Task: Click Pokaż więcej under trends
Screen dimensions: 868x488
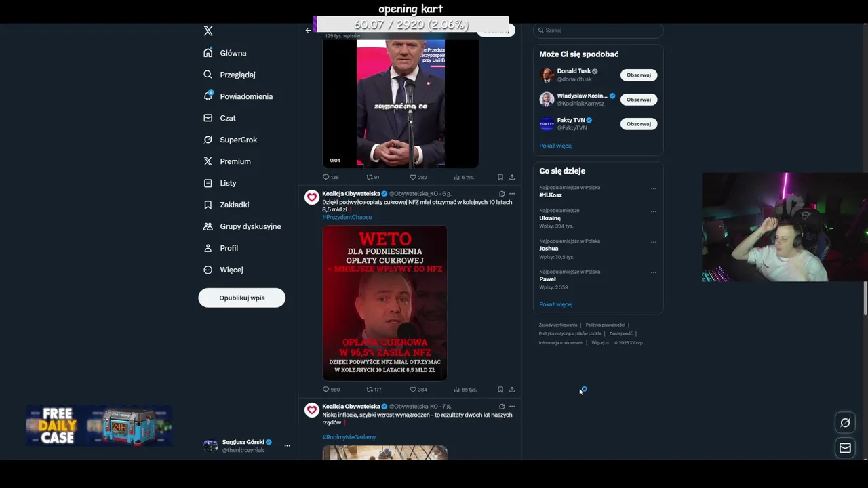Action: click(x=555, y=304)
